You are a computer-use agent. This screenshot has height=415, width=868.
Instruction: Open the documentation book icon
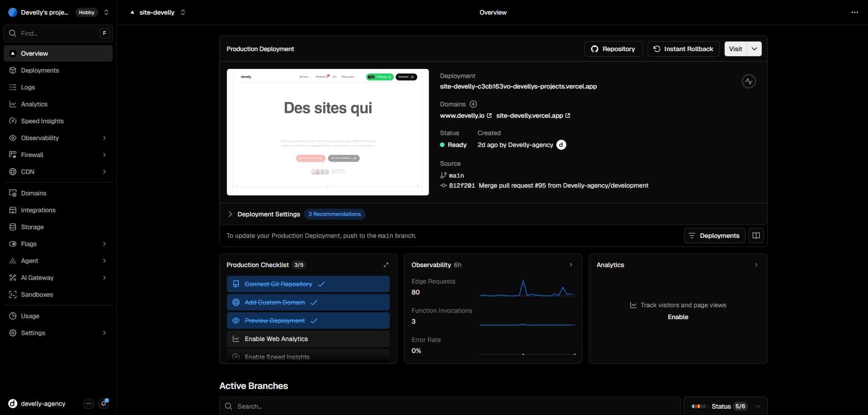click(756, 236)
